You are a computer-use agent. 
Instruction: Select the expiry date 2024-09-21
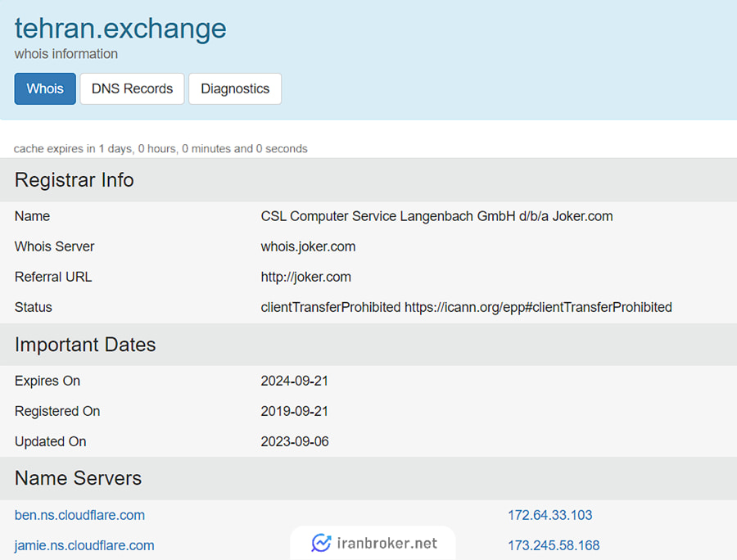[x=294, y=381]
